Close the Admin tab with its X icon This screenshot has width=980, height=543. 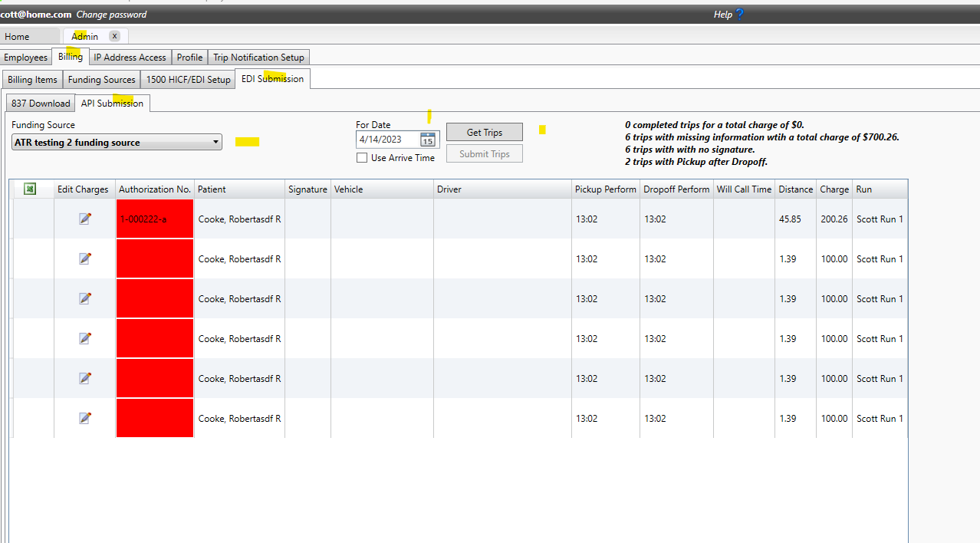coord(115,35)
